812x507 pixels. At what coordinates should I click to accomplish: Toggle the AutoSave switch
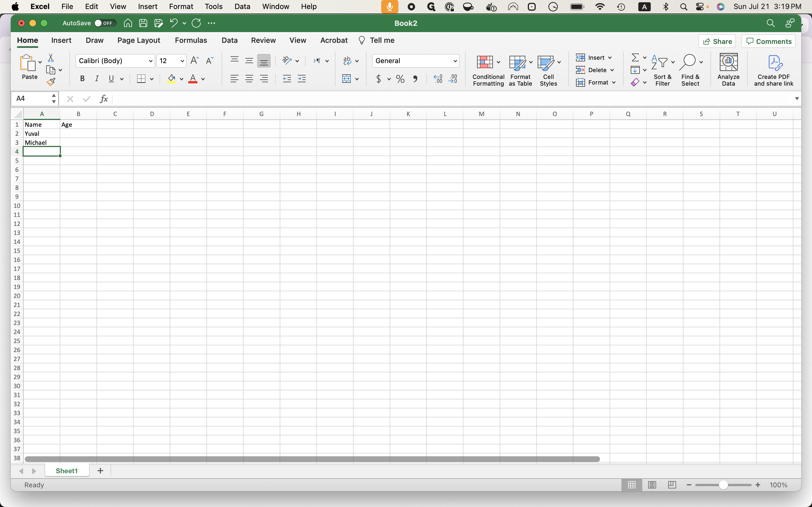(x=105, y=23)
